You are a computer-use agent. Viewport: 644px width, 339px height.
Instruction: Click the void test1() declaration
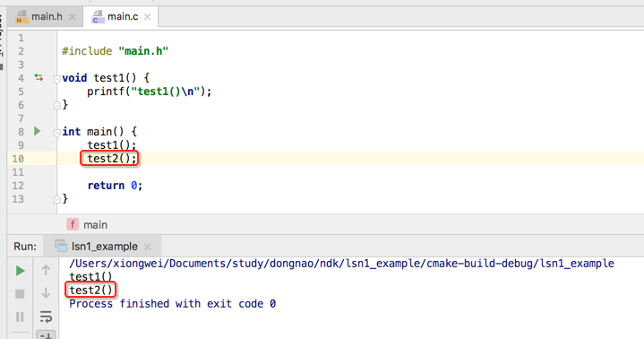(x=106, y=78)
